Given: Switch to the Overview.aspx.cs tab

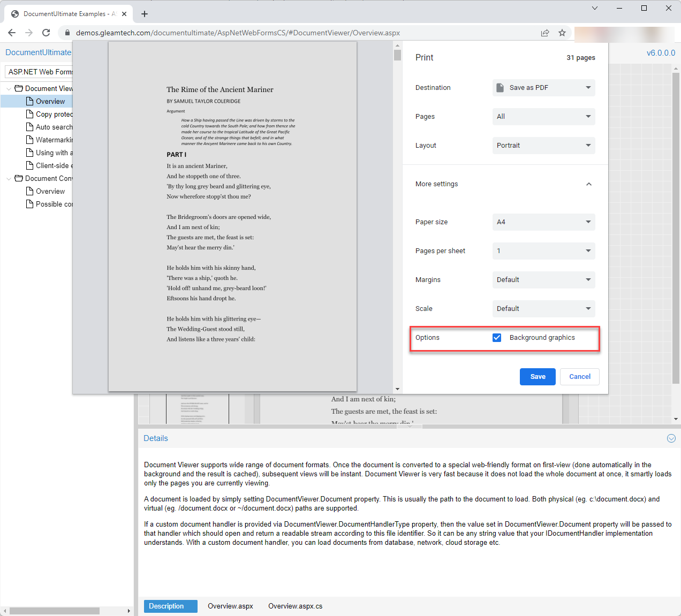Looking at the screenshot, I should [x=295, y=606].
